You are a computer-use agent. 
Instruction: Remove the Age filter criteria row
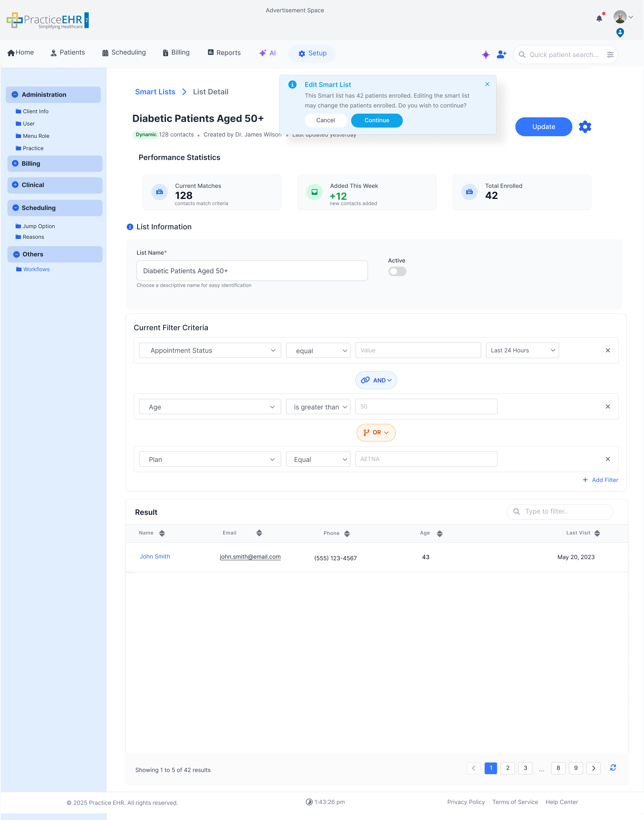coord(608,407)
